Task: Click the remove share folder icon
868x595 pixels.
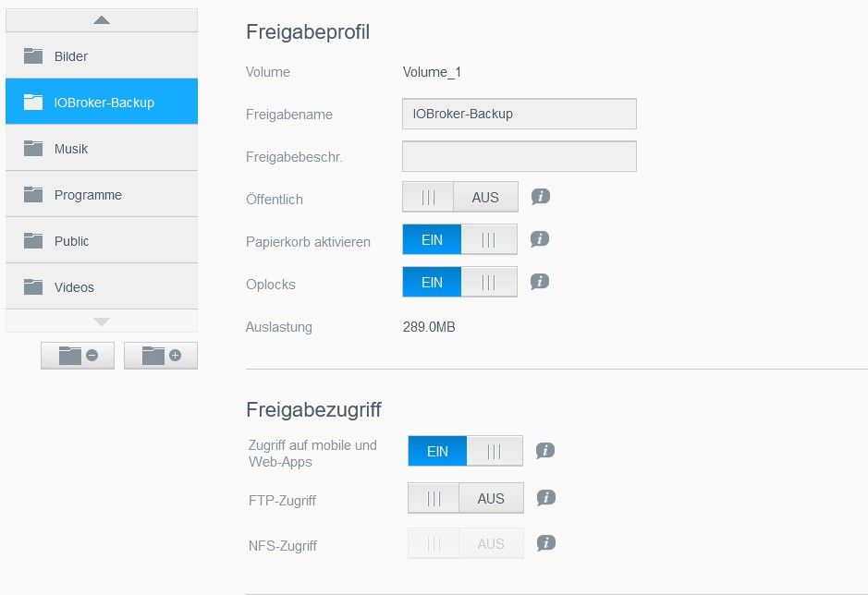Action: 78,356
